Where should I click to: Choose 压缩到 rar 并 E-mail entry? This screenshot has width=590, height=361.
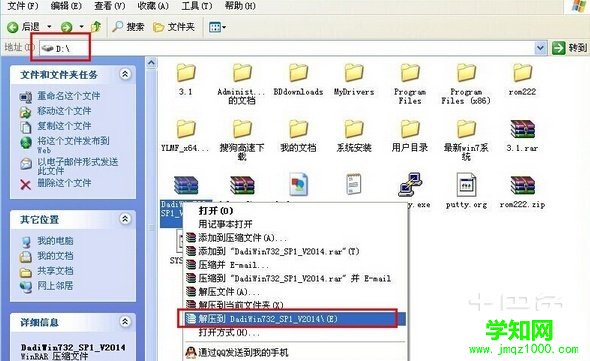pos(295,278)
